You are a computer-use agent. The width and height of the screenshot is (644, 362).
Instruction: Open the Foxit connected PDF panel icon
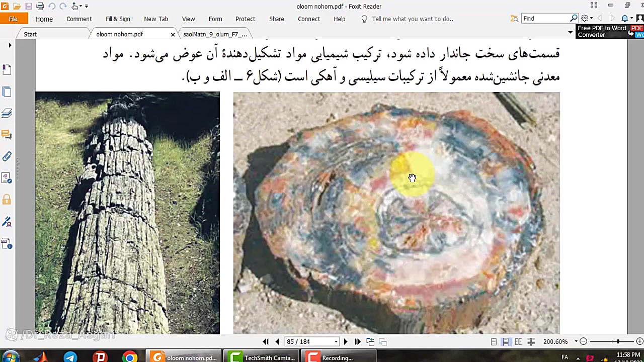click(x=7, y=178)
